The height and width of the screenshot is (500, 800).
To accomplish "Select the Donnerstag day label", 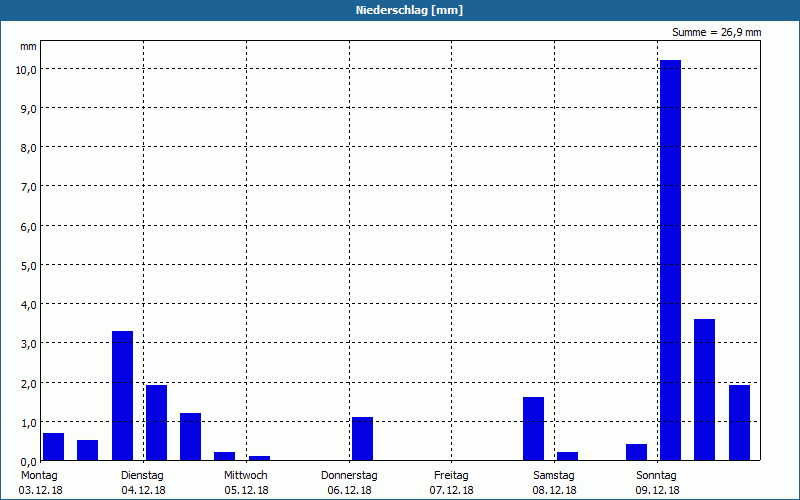I will [x=349, y=476].
